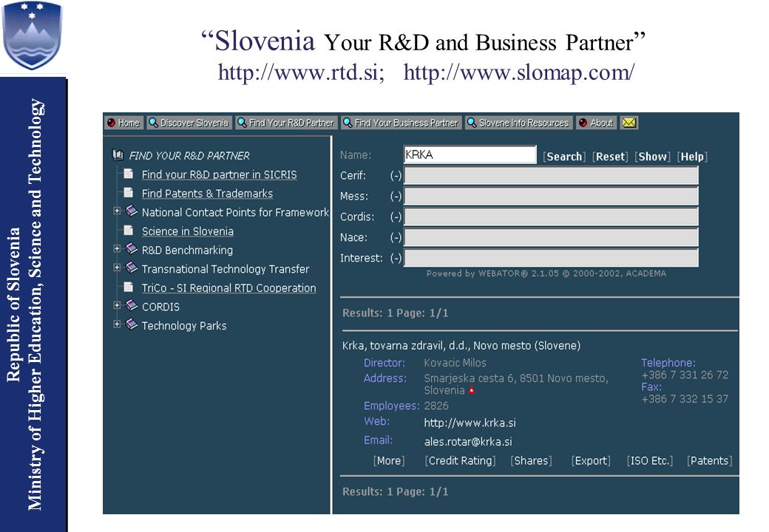The height and width of the screenshot is (532, 769).
Task: Click page icon beside Find your R&D partner in SICRIS
Action: [x=129, y=174]
